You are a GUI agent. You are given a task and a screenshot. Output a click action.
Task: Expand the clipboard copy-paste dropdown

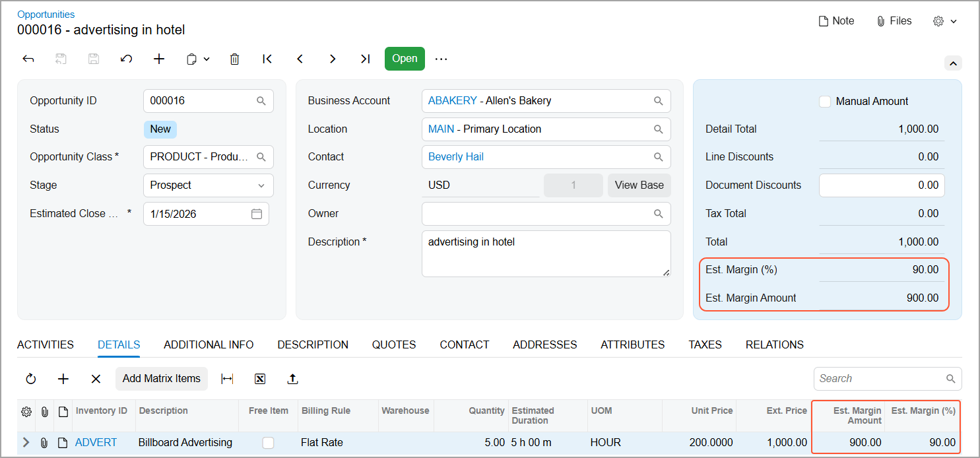pos(198,59)
